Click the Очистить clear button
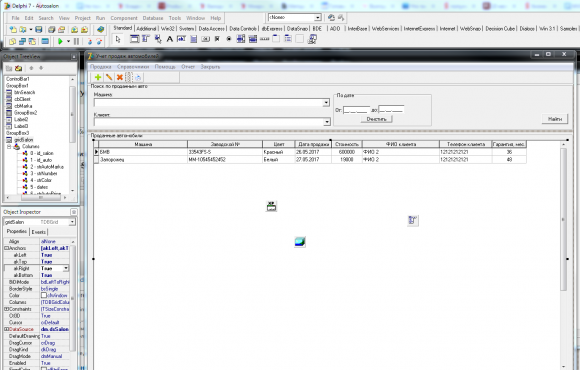 tap(376, 119)
